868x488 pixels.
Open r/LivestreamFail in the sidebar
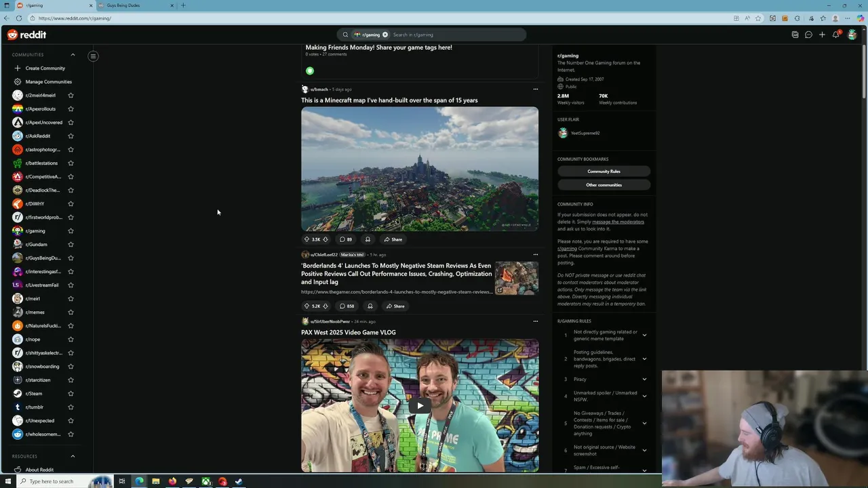(x=42, y=285)
